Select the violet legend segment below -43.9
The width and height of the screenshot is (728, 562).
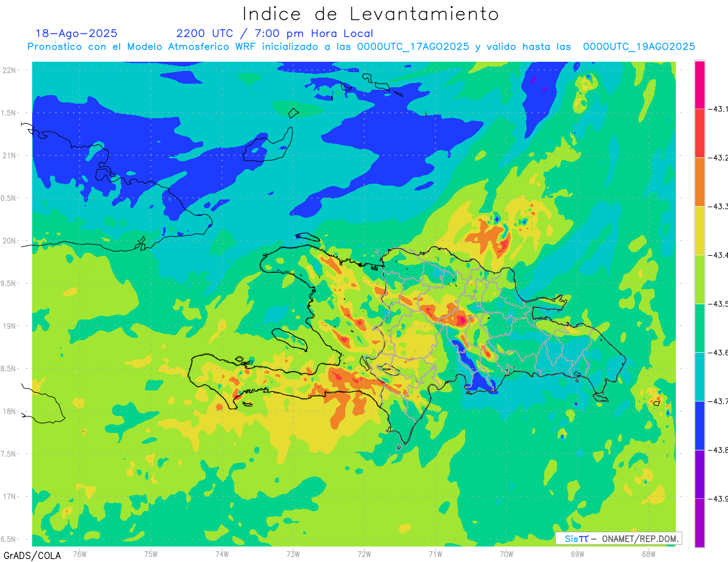click(x=699, y=523)
